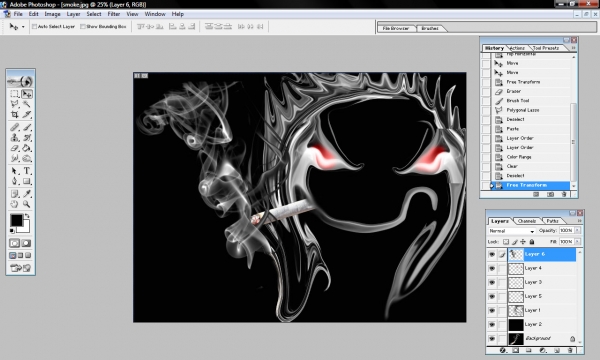
Task: Select the Slice tool
Action: tap(26, 114)
